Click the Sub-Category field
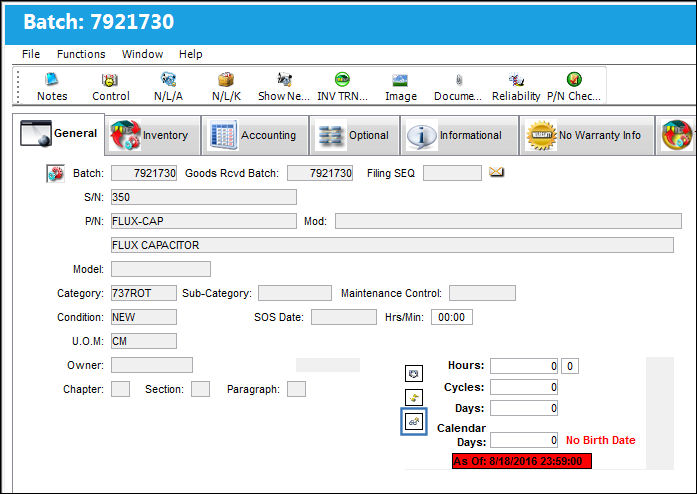Viewport: 697px width, 494px height. click(295, 293)
